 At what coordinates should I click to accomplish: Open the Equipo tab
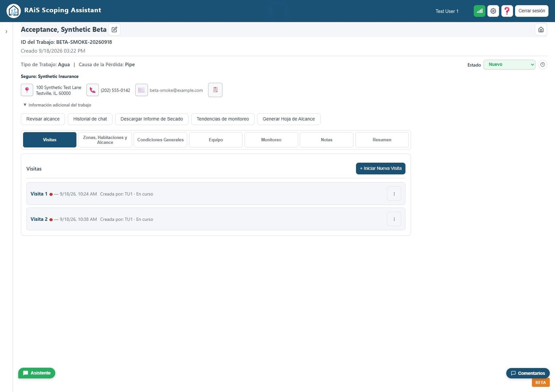216,140
